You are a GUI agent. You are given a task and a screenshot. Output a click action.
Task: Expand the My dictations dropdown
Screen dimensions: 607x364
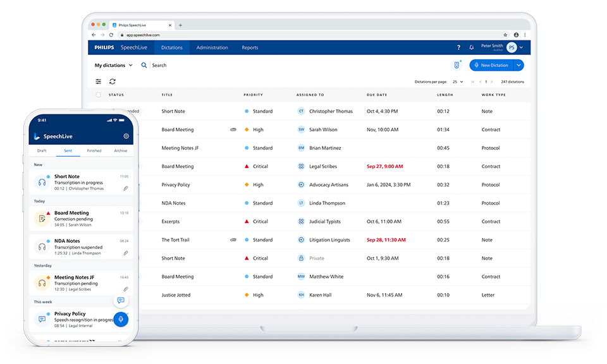point(113,65)
